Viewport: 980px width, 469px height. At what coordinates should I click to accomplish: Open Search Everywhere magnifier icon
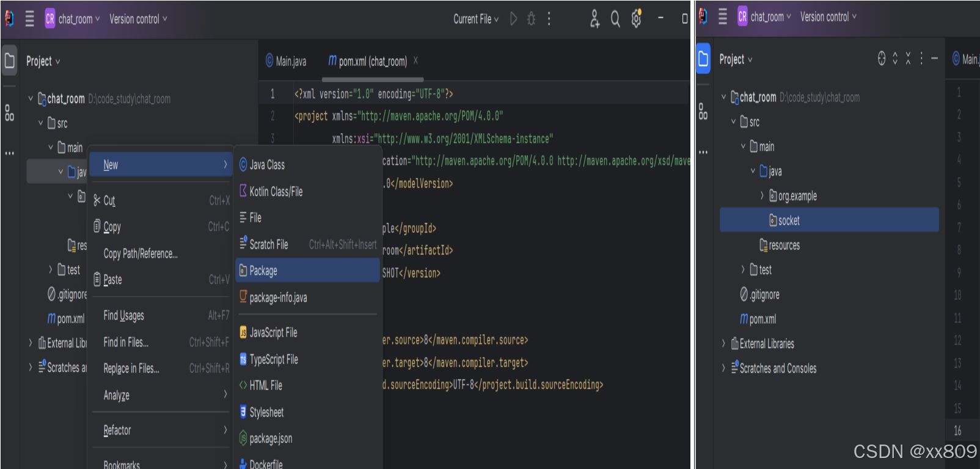point(615,19)
